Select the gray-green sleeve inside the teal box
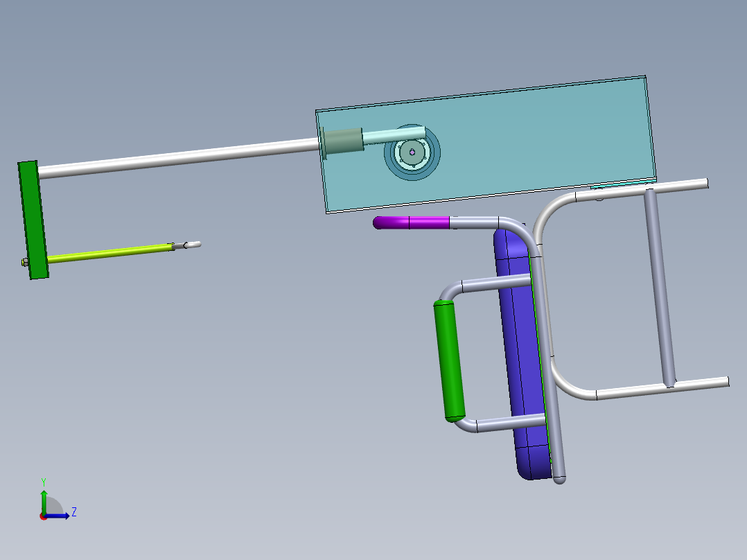Image resolution: width=747 pixels, height=560 pixels. pyautogui.click(x=342, y=141)
